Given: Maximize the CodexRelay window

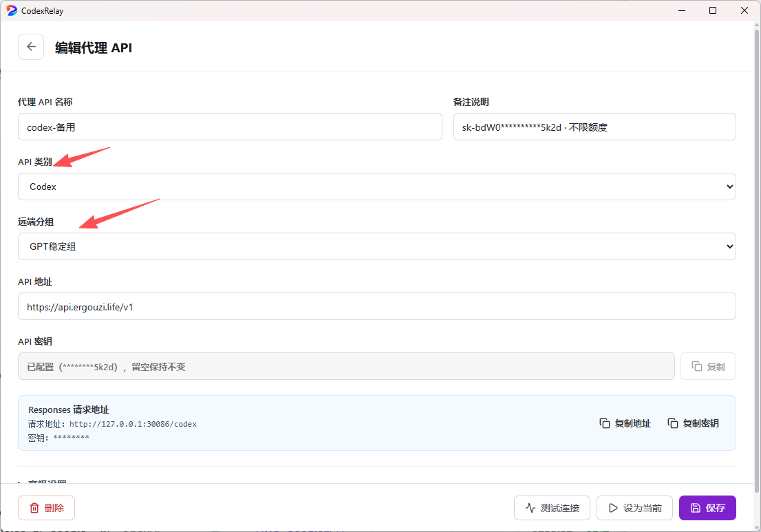Looking at the screenshot, I should 712,10.
